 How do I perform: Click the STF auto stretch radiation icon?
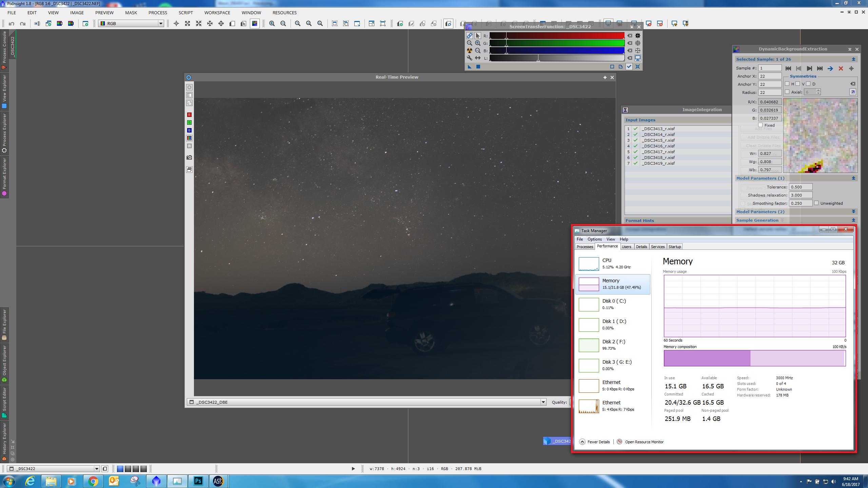tap(469, 50)
